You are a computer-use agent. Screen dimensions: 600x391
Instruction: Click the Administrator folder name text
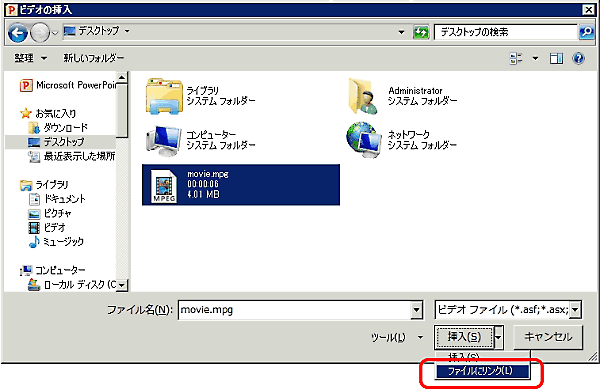coord(416,91)
